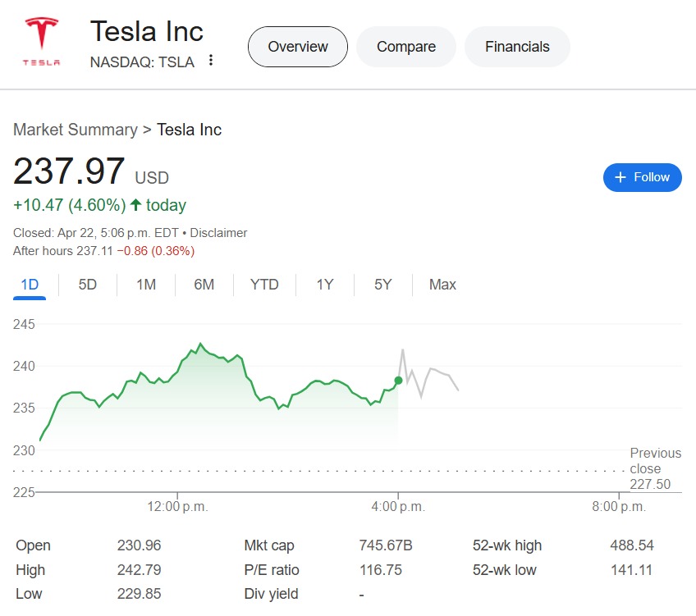The height and width of the screenshot is (616, 696).
Task: Click the Tesla logo icon
Action: point(41,43)
